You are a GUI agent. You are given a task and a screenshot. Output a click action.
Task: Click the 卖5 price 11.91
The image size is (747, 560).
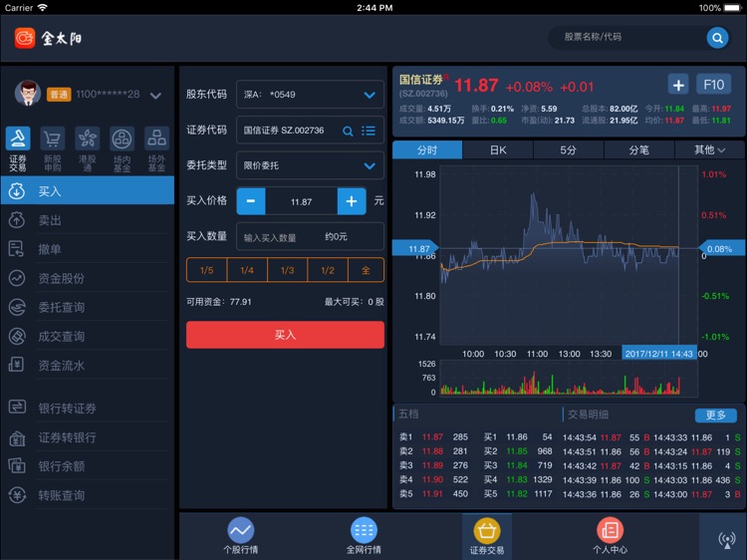(x=432, y=494)
